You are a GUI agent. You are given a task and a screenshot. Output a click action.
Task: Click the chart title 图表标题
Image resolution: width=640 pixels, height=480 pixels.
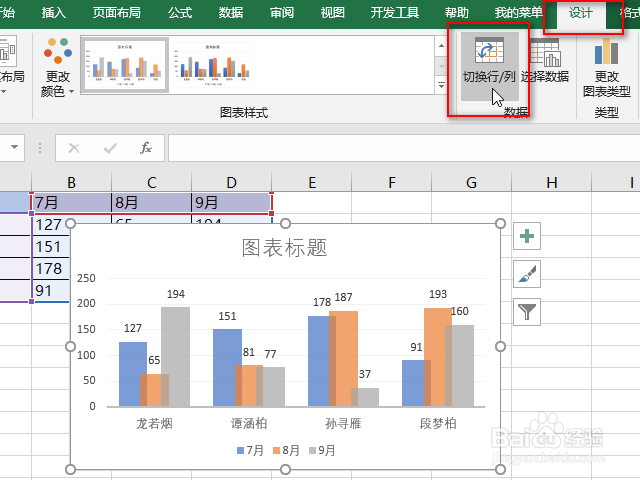click(x=284, y=248)
